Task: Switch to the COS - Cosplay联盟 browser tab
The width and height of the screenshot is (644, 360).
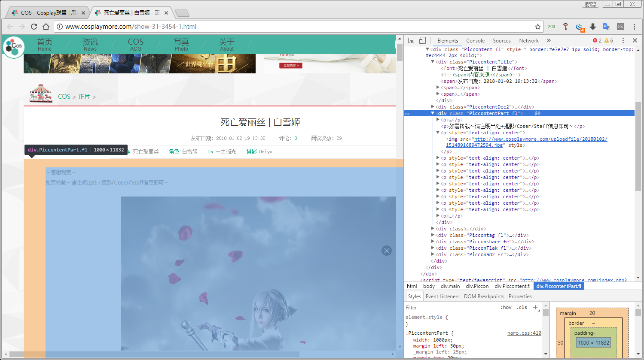Action: tap(47, 13)
